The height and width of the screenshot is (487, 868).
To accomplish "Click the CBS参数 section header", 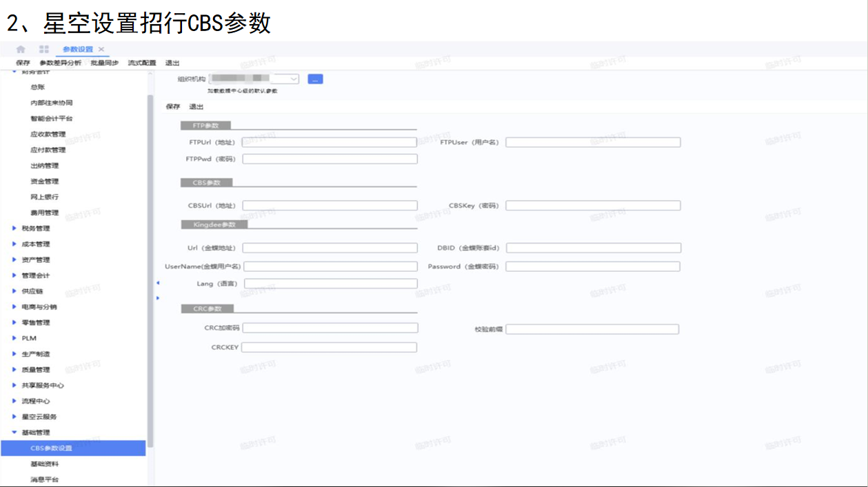I will coord(206,183).
